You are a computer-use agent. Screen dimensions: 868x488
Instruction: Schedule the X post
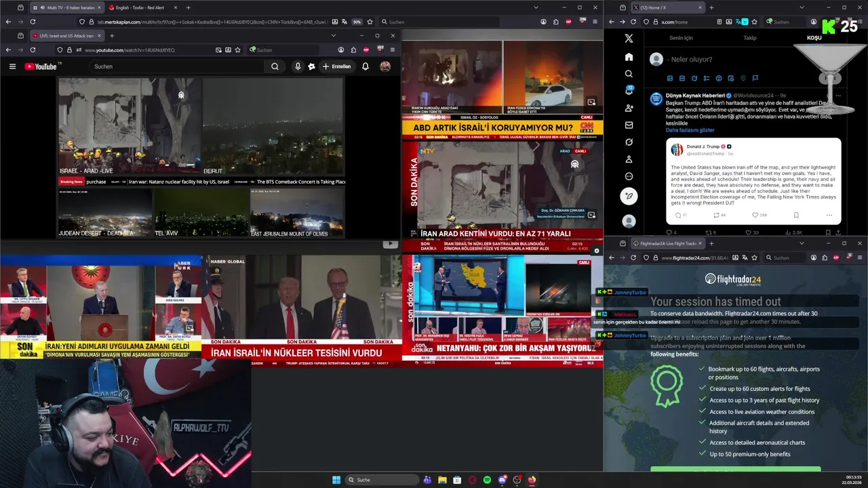[x=731, y=79]
